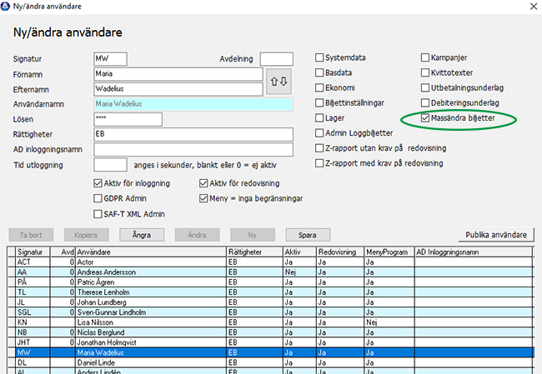This screenshot has height=374, width=542.
Task: Uncheck Meny = inga begränsningar
Action: tap(204, 198)
